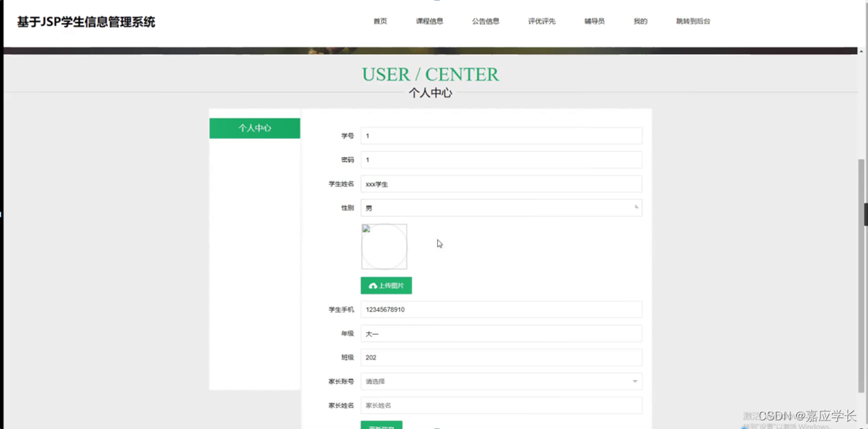
Task: Click the 家长姓名 input field
Action: pos(501,405)
